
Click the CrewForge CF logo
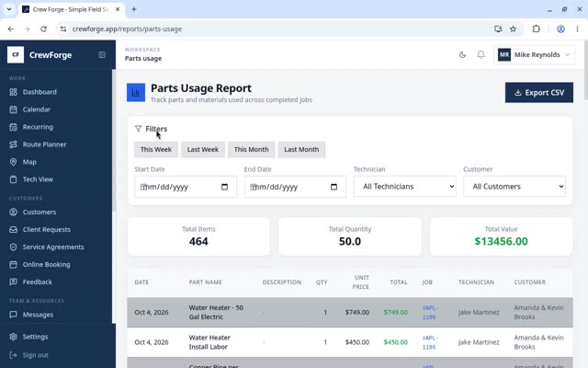[16, 55]
